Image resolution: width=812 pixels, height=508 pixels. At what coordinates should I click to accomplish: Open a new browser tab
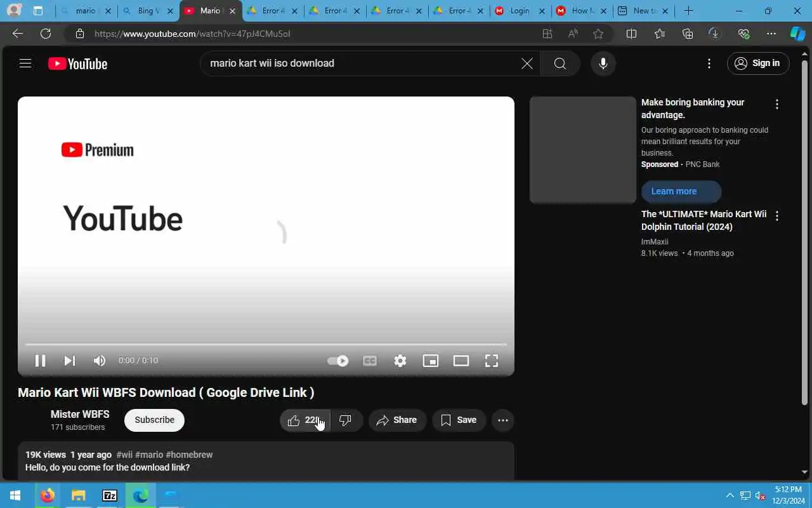[x=688, y=11]
